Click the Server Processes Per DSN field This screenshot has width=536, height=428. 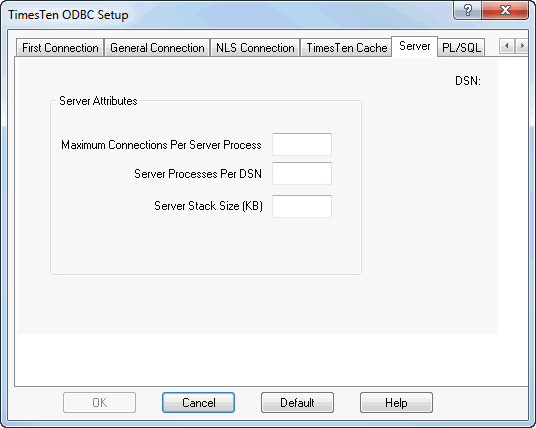pyautogui.click(x=302, y=174)
